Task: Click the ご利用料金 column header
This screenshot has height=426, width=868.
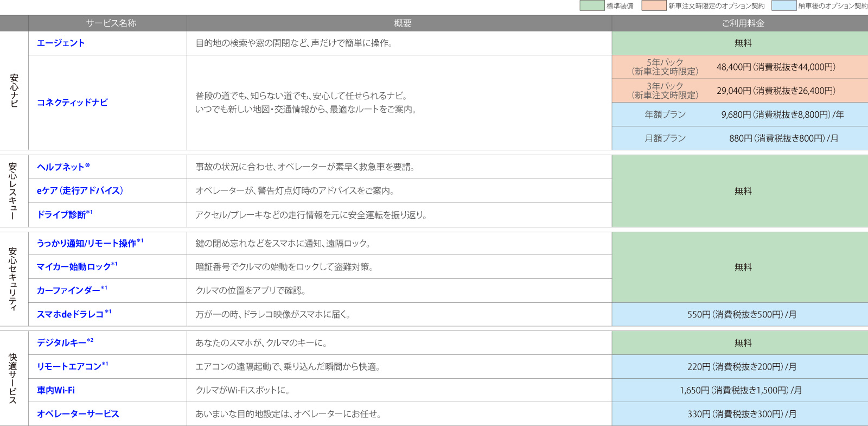Action: click(x=743, y=23)
